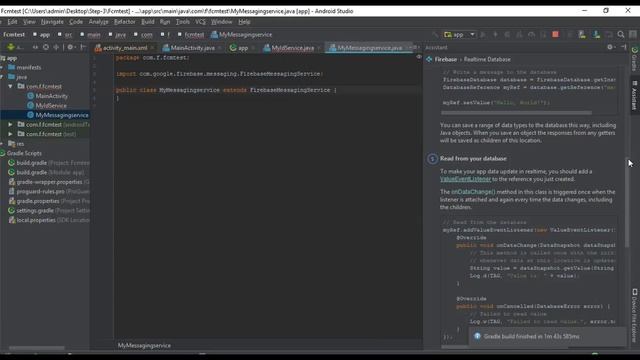
Task: Select MainActivity class in tree
Action: tap(47, 96)
